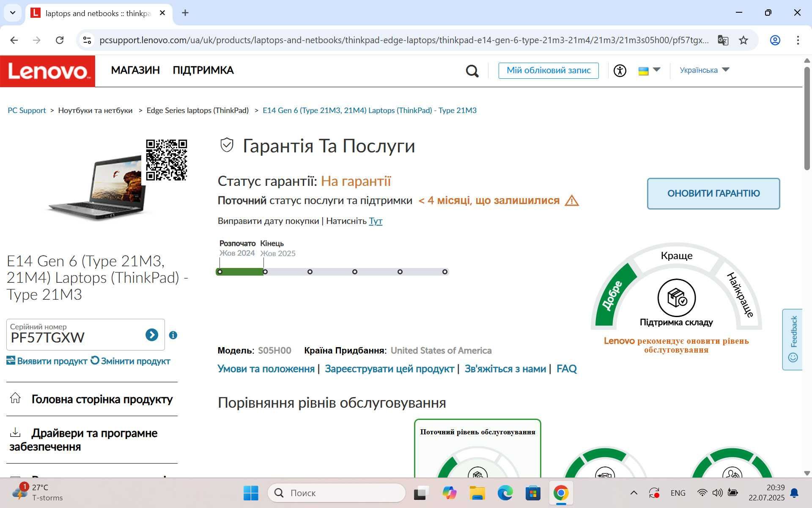Close the laptops and netbooks tab
Image resolution: width=812 pixels, height=508 pixels.
click(x=162, y=13)
